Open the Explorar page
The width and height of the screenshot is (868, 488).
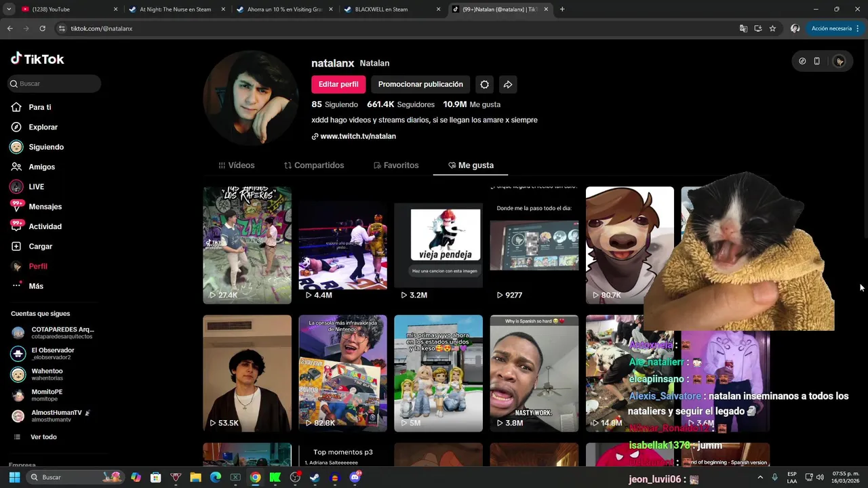point(34,127)
